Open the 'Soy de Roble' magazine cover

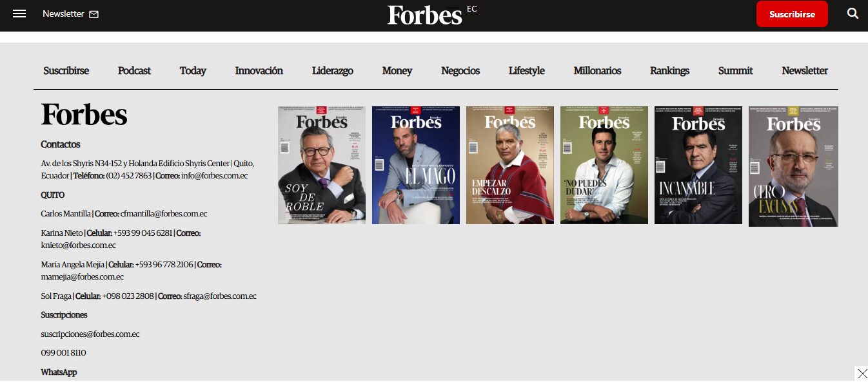321,166
